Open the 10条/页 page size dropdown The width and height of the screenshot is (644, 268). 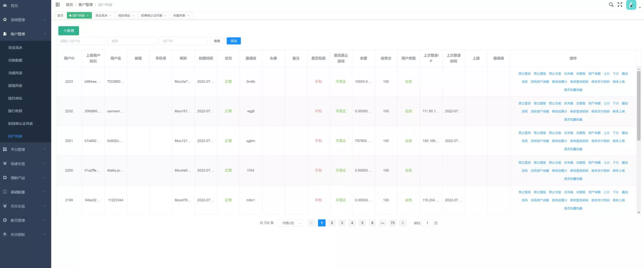click(290, 223)
